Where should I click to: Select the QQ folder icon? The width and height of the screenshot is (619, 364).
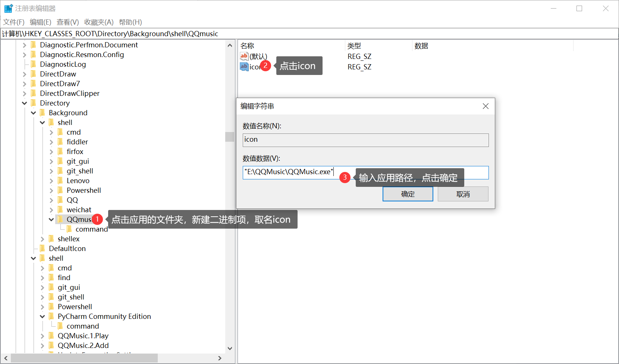tap(60, 200)
